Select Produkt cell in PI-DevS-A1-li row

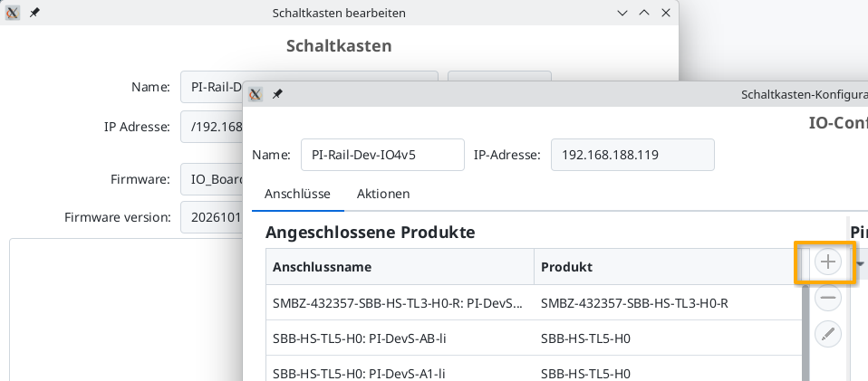point(667,368)
